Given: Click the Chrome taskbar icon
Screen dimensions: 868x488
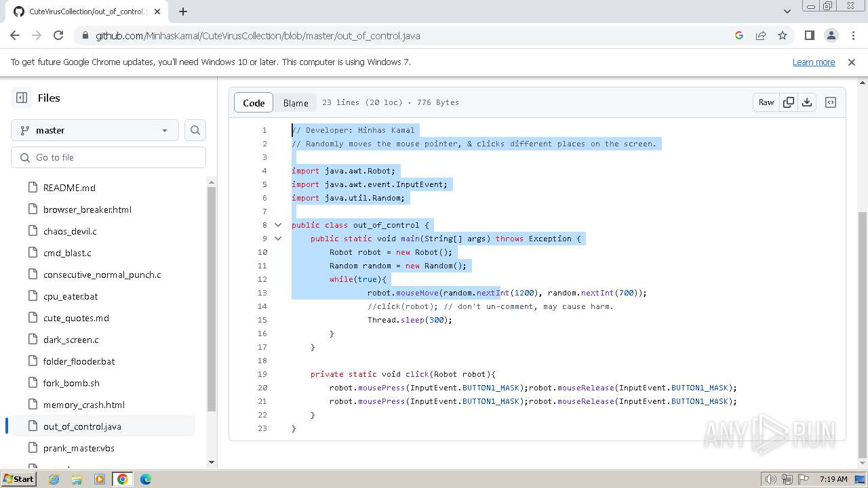Looking at the screenshot, I should pyautogui.click(x=123, y=479).
